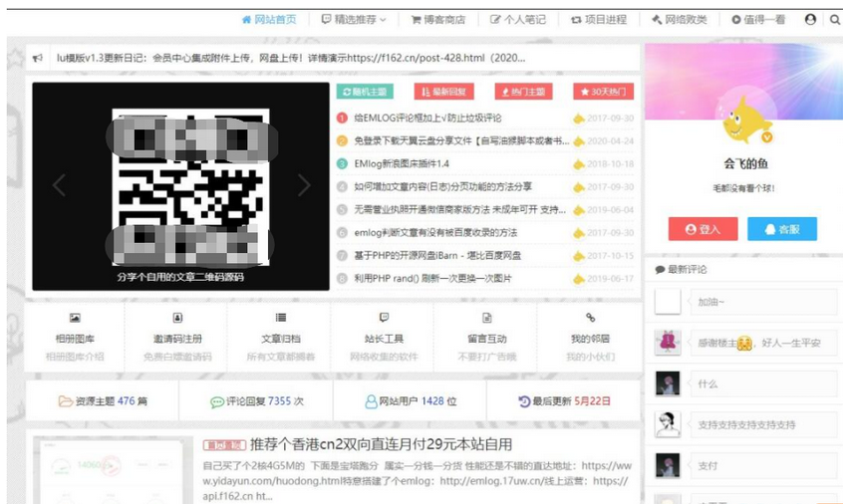Select the 30天热门 tab button

603,92
